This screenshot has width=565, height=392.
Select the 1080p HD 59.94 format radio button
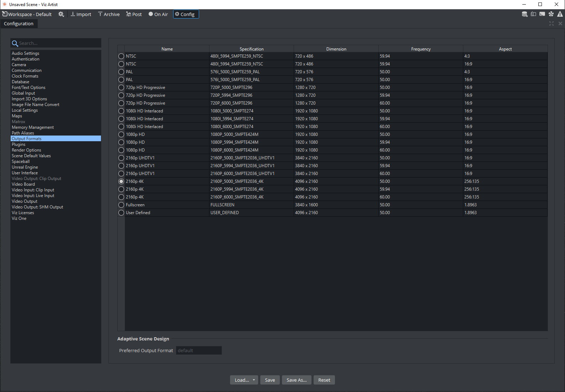tap(121, 142)
